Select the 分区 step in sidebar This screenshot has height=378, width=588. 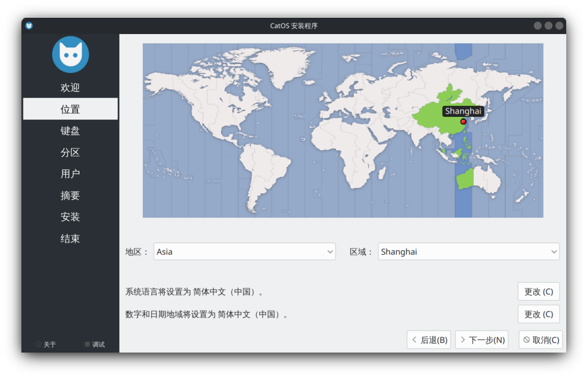tap(70, 152)
